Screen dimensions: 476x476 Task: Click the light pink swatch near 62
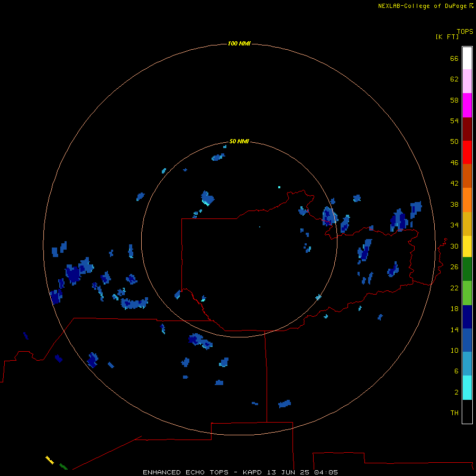pyautogui.click(x=467, y=81)
